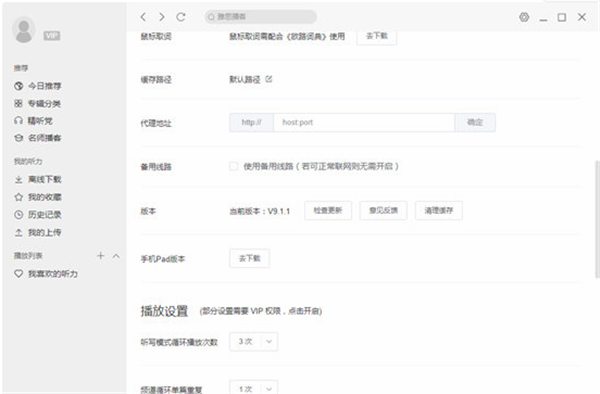
Task: Maximize the window
Action: (562, 17)
